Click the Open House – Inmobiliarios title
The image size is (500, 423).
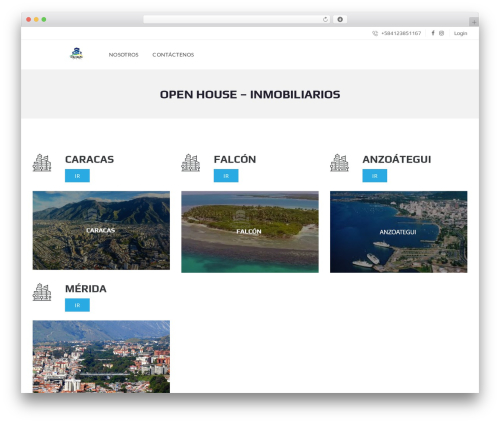(x=250, y=94)
